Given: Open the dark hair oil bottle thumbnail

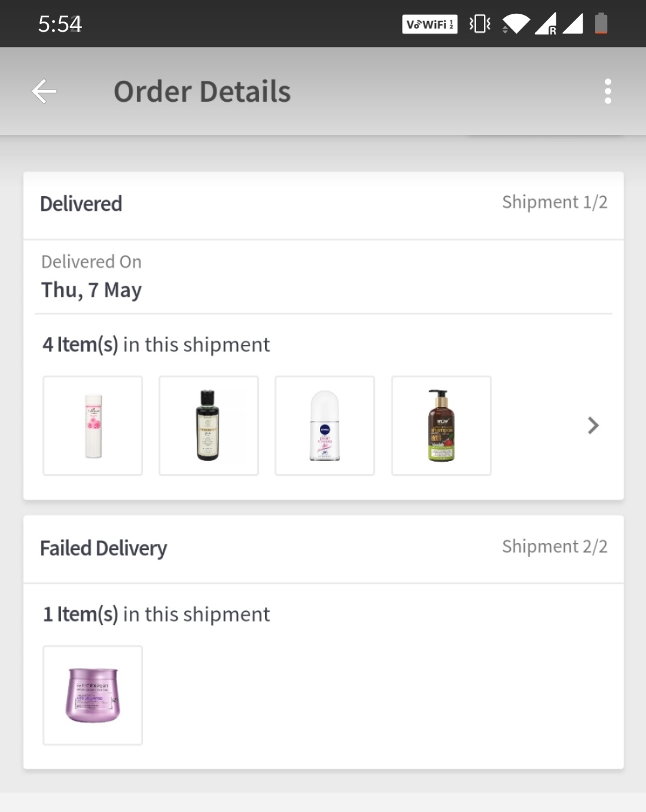Looking at the screenshot, I should (x=208, y=426).
